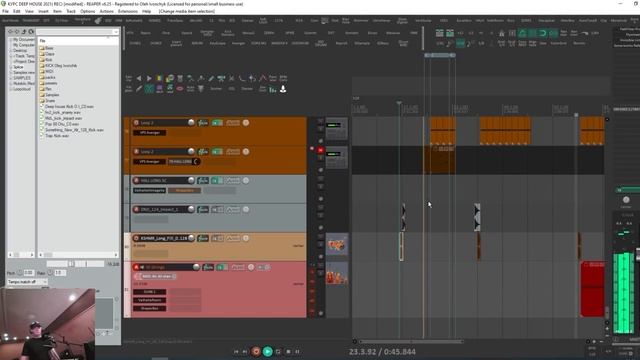Open the ShaperBox plugin on WALL LONG SC track
The height and width of the screenshot is (360, 640).
(184, 190)
